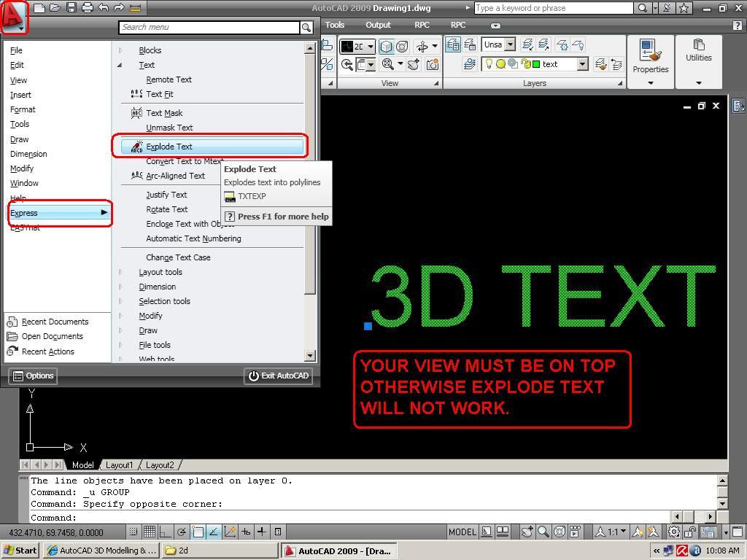This screenshot has width=747, height=560.
Task: Click the search magnifier in menu search
Action: (306, 27)
